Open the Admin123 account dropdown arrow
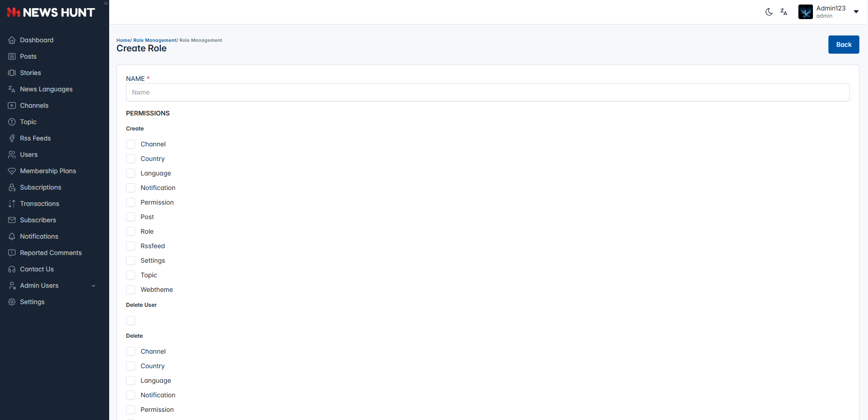Image resolution: width=868 pixels, height=420 pixels. click(x=856, y=12)
